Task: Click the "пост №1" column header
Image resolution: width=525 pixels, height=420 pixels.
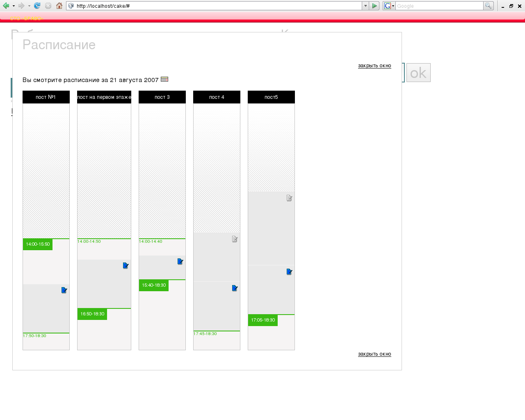Action: tap(46, 97)
